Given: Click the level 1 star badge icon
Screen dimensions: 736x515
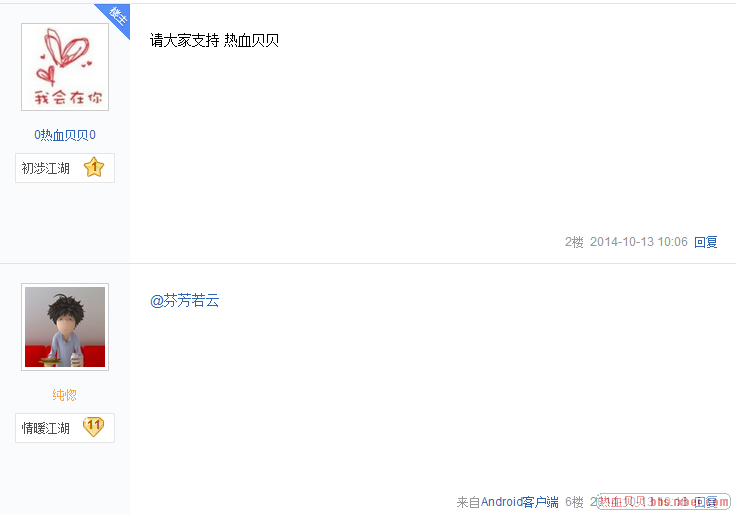Looking at the screenshot, I should [94, 167].
